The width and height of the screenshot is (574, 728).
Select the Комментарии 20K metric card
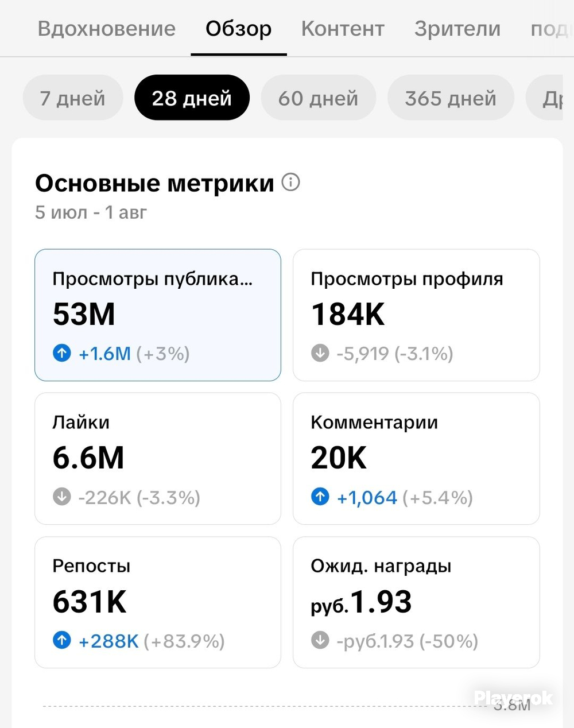pos(416,458)
